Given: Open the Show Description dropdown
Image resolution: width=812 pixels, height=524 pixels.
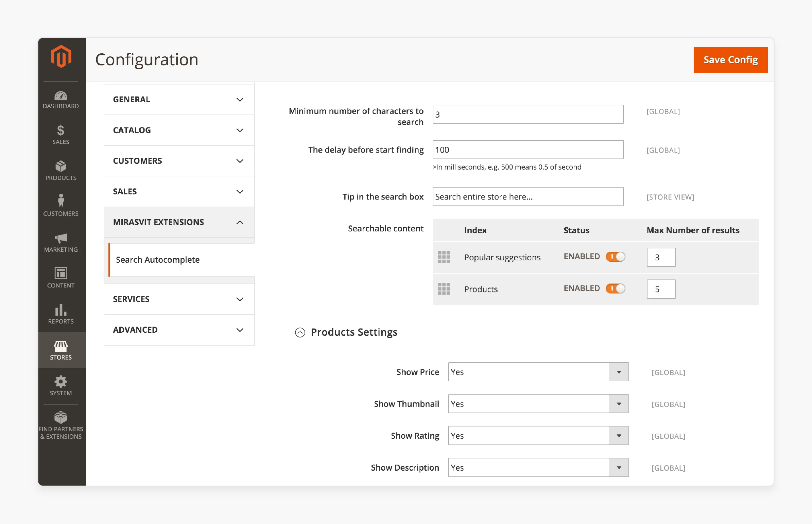Looking at the screenshot, I should pos(538,468).
